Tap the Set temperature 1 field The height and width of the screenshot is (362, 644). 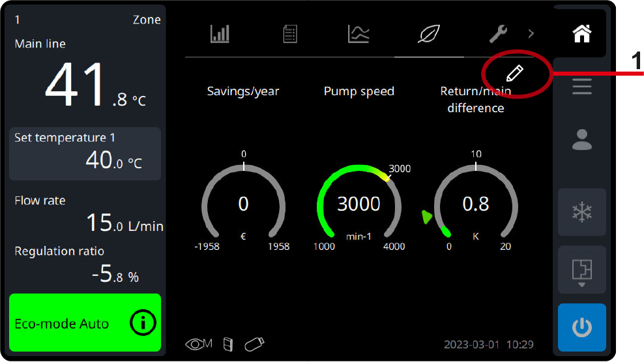[x=85, y=153]
